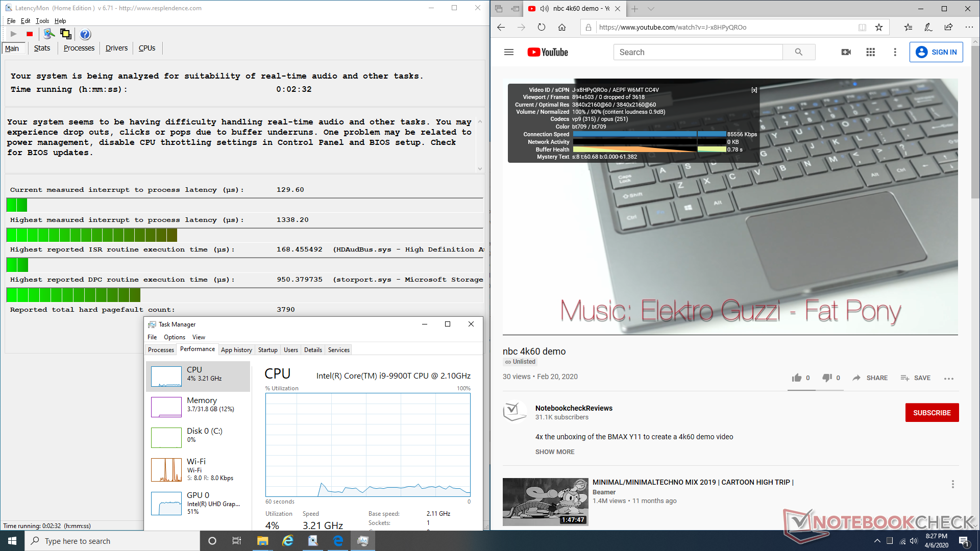Open the Task Manager Options menu
The width and height of the screenshot is (980, 551).
[x=175, y=337]
